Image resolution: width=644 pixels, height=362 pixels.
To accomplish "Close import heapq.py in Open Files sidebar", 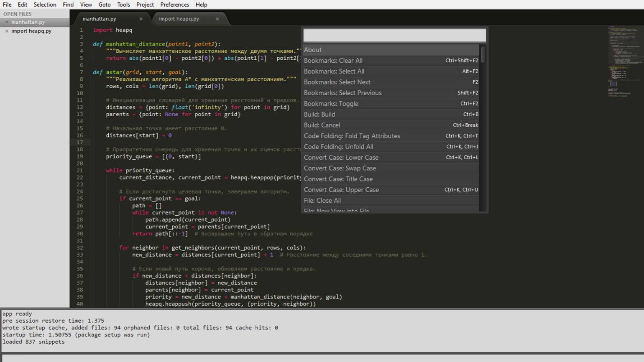I will click(7, 31).
